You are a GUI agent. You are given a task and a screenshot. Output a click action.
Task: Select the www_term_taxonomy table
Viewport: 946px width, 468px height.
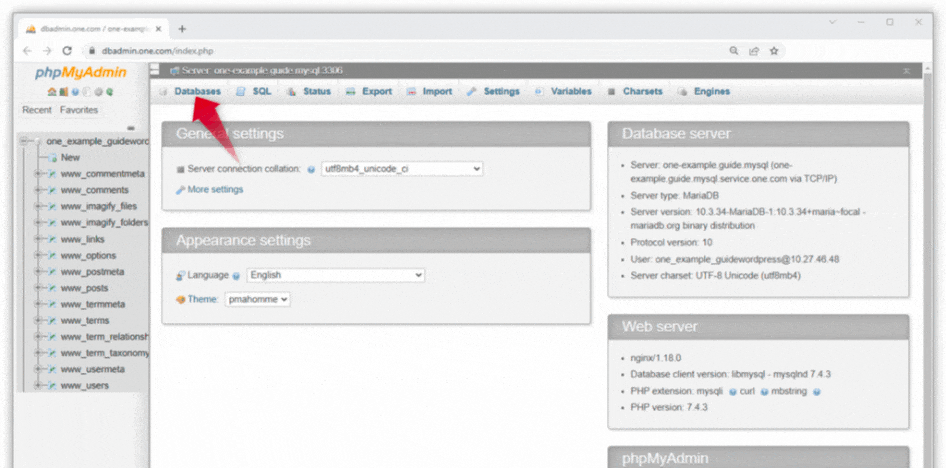point(105,353)
